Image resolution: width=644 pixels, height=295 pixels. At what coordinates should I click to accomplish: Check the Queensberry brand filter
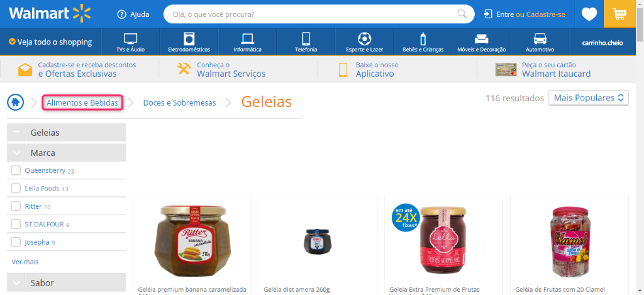pos(16,170)
